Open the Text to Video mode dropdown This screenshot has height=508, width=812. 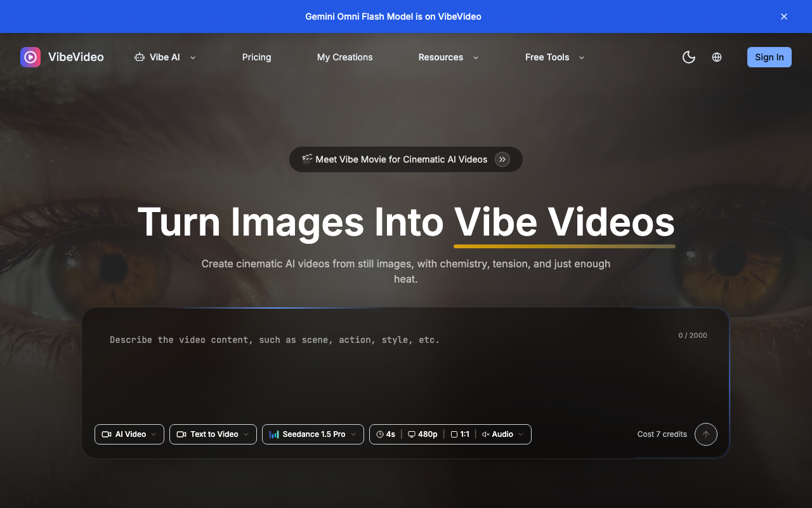click(x=213, y=434)
